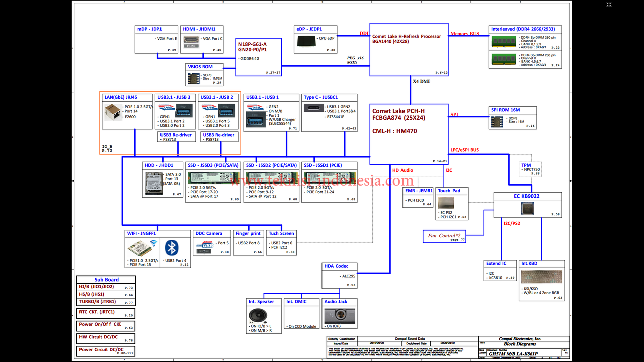644x362 pixels.
Task: Click the NPCT750 text under TPM
Action: (x=532, y=170)
